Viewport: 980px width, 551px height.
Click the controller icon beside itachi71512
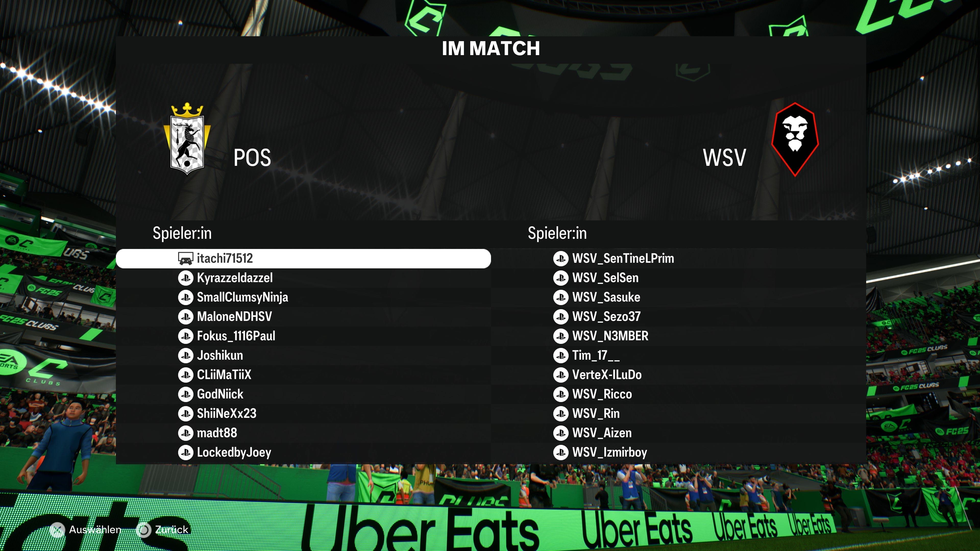point(186,259)
